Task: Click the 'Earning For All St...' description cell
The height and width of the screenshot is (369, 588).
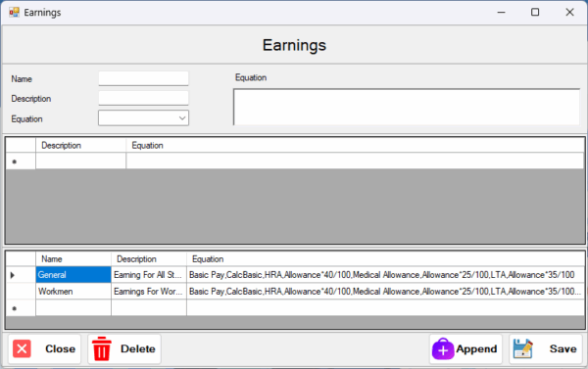Action: pos(149,275)
